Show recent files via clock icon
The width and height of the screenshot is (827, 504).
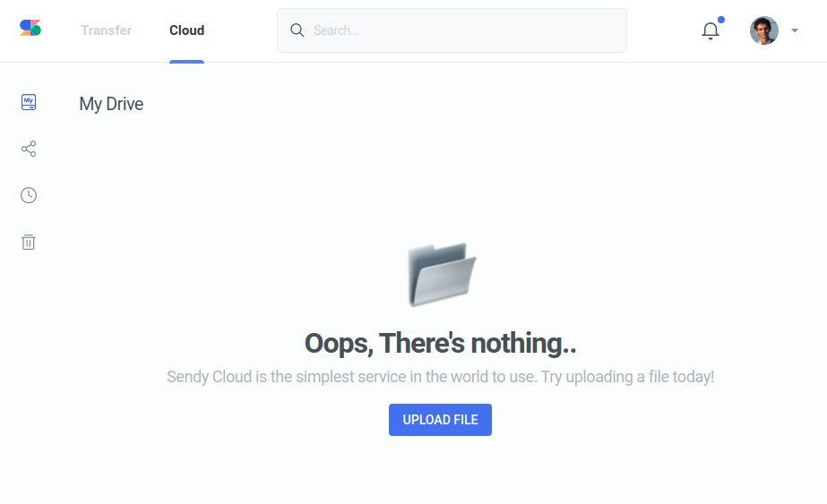pos(29,195)
